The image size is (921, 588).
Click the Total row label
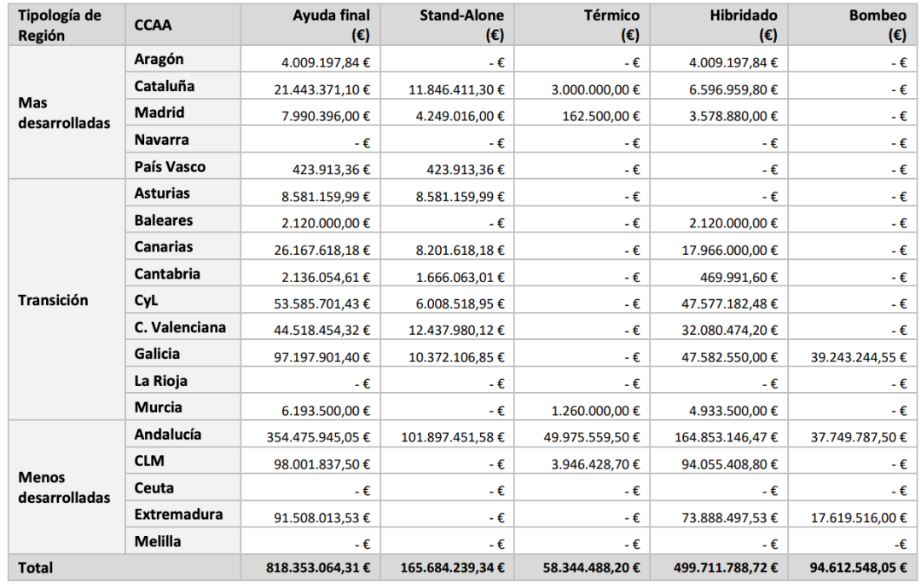pos(35,568)
